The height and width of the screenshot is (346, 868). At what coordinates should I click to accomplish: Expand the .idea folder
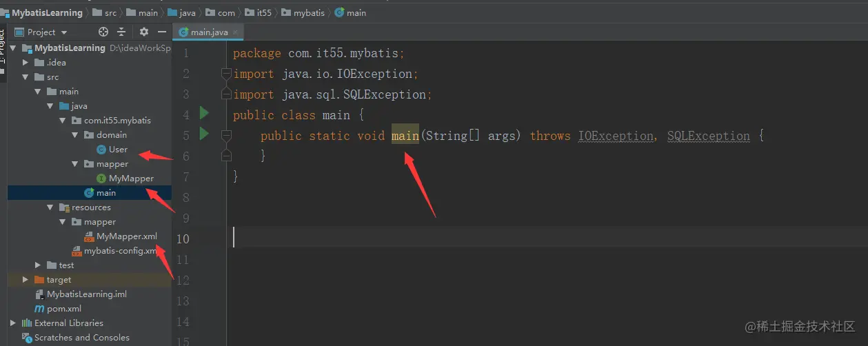pyautogui.click(x=27, y=63)
